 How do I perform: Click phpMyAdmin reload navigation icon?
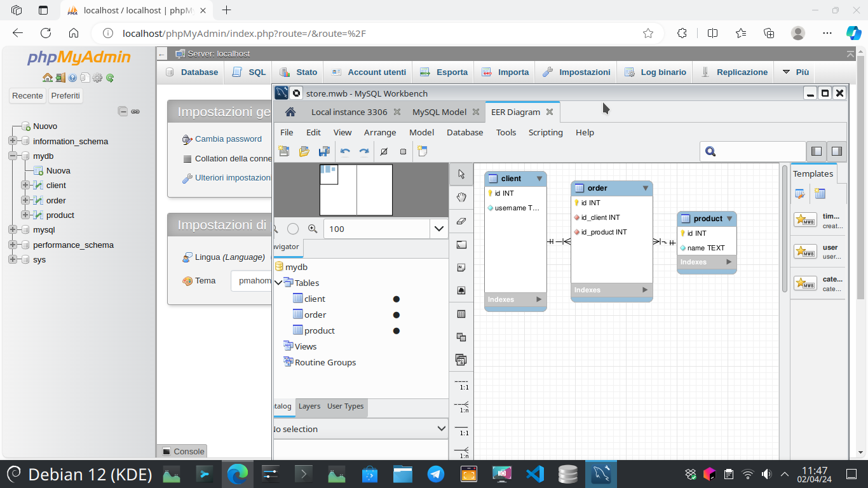pos(110,78)
